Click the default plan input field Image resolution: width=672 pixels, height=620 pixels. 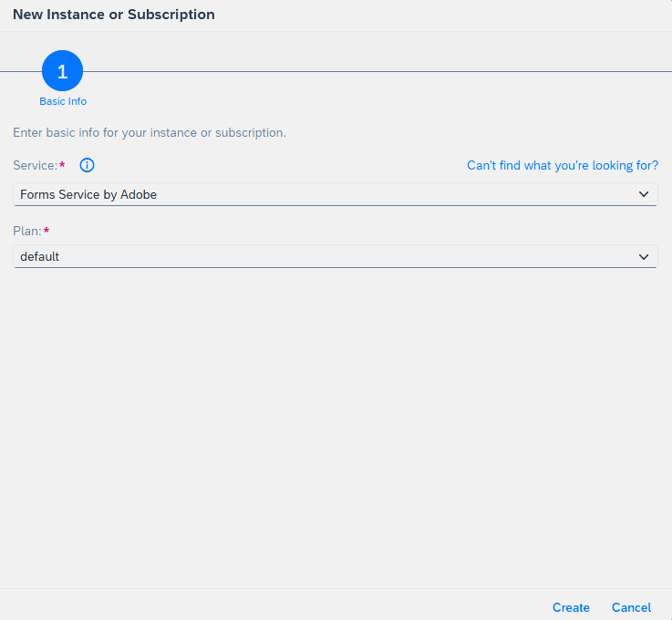pos(336,256)
